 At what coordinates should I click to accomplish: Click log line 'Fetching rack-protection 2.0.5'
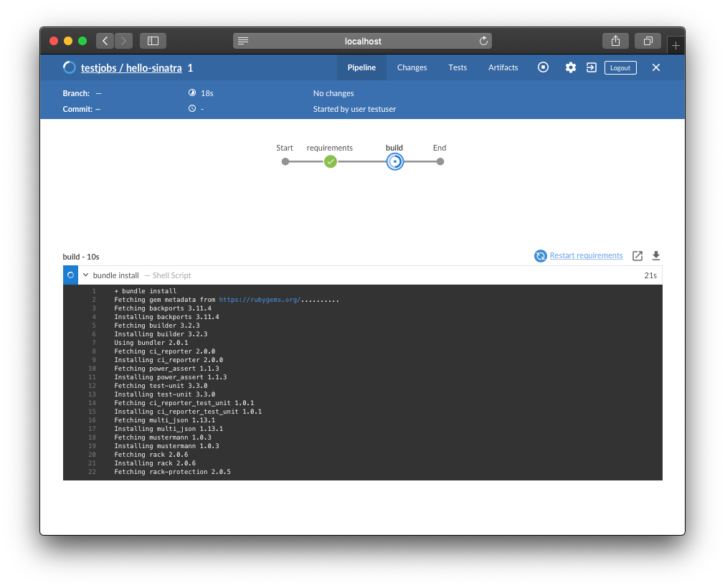point(172,472)
